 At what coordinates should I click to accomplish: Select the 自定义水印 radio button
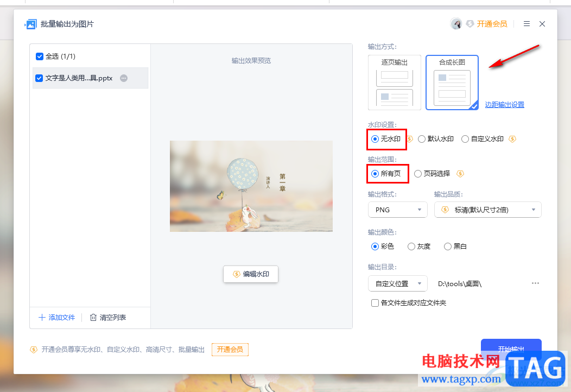[x=465, y=139]
